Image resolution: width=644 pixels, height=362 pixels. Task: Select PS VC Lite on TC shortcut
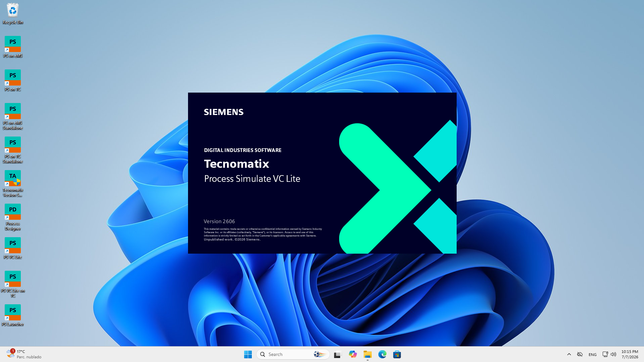[13, 284]
